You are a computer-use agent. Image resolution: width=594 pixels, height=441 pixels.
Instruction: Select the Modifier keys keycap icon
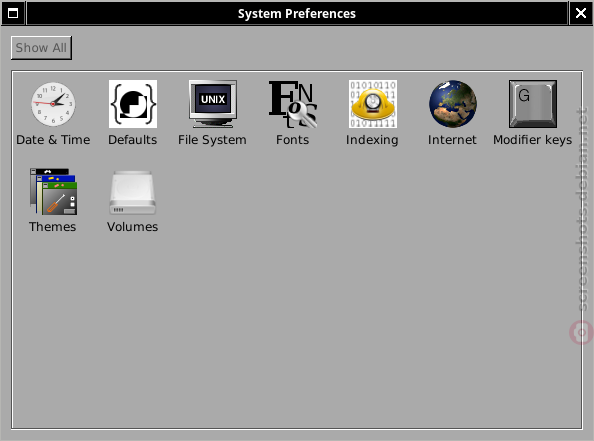point(533,104)
